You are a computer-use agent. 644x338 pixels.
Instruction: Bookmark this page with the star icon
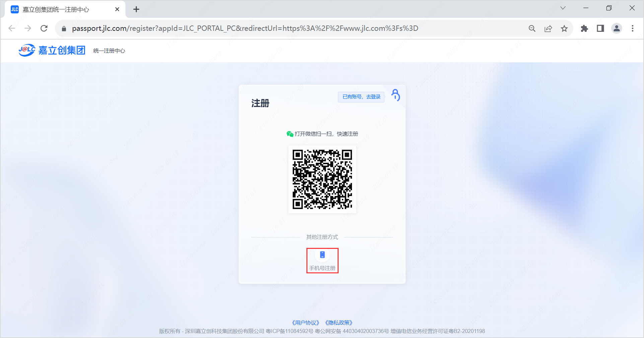coord(564,28)
